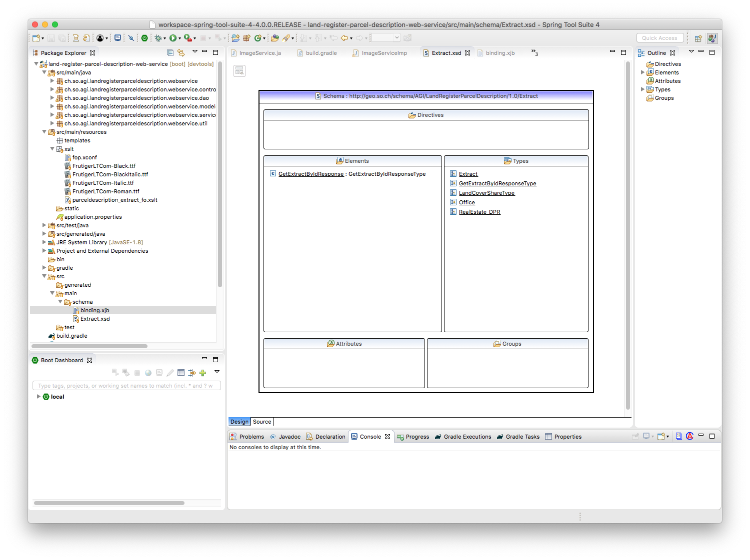
Task: Open the Extract type link in Types
Action: click(x=468, y=174)
